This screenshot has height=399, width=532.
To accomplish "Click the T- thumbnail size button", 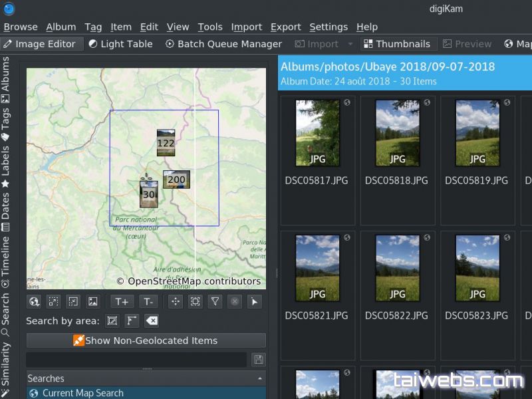I will (x=148, y=301).
